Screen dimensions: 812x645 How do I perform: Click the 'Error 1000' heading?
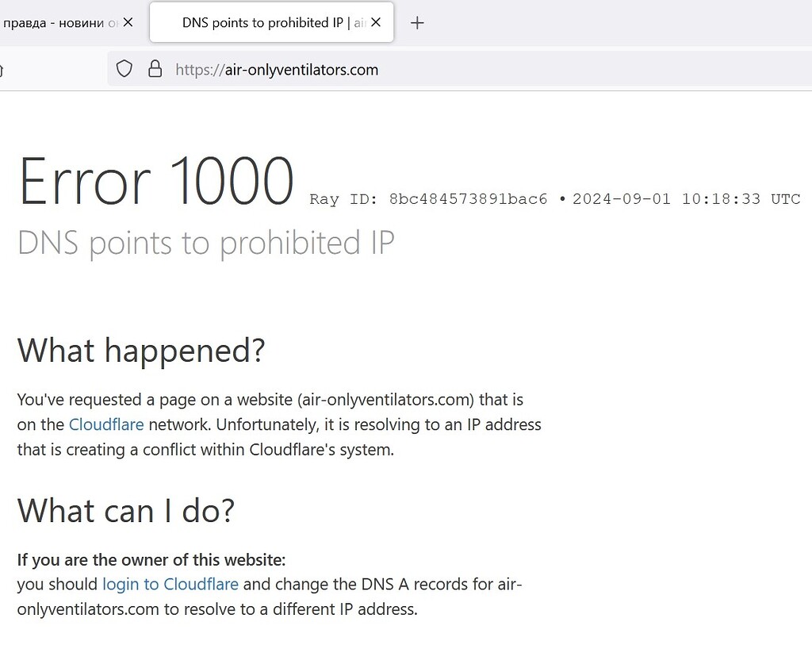[156, 181]
